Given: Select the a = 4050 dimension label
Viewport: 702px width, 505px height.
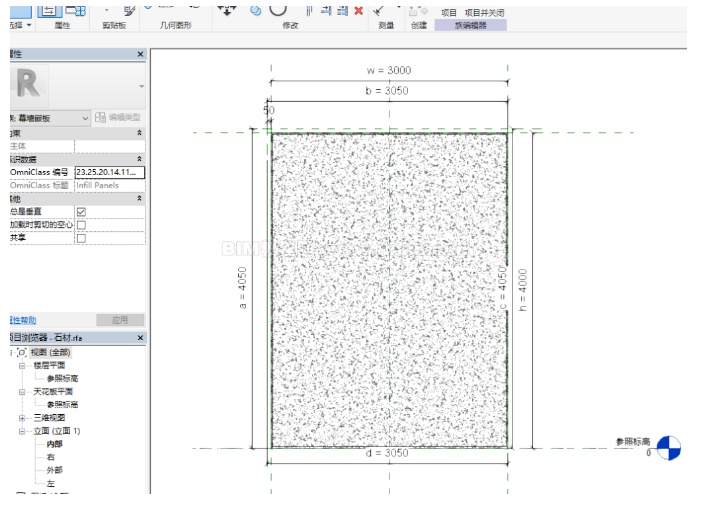Looking at the screenshot, I should 242,287.
